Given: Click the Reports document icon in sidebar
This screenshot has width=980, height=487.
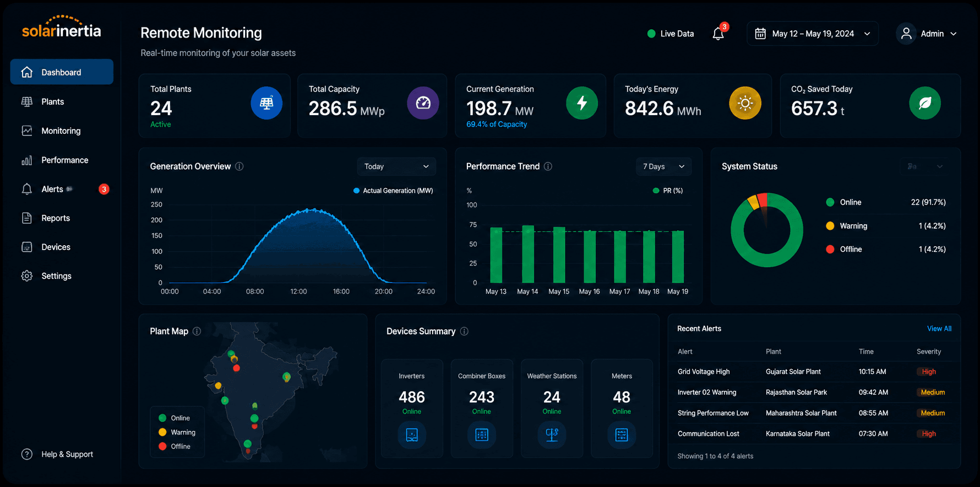Looking at the screenshot, I should (26, 218).
